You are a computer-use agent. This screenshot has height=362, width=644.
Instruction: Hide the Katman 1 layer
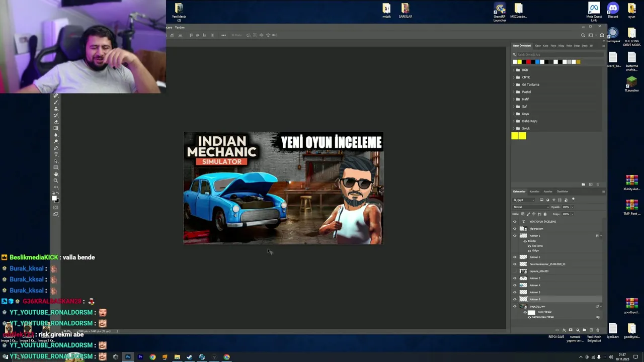point(515,236)
